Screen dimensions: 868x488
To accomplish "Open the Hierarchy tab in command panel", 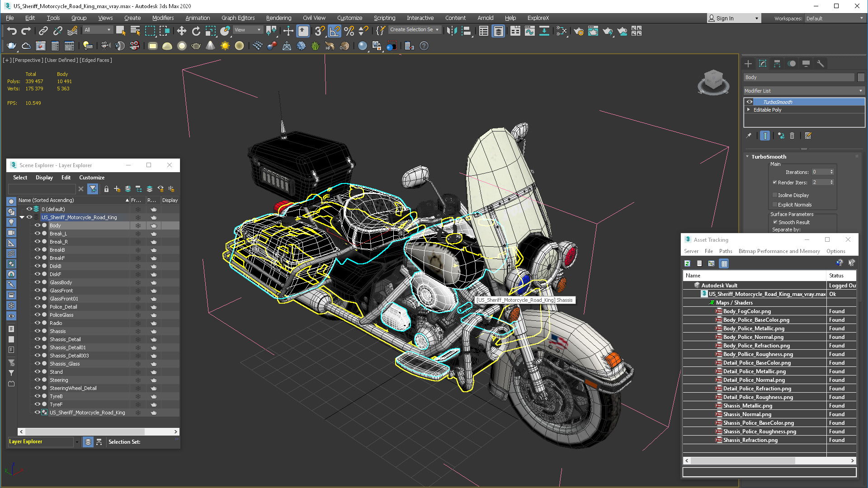I will 777,64.
